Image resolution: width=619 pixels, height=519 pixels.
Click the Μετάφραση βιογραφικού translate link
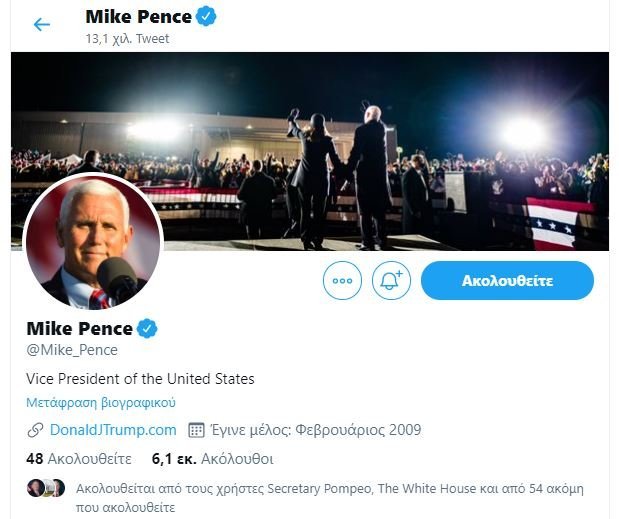coord(101,402)
